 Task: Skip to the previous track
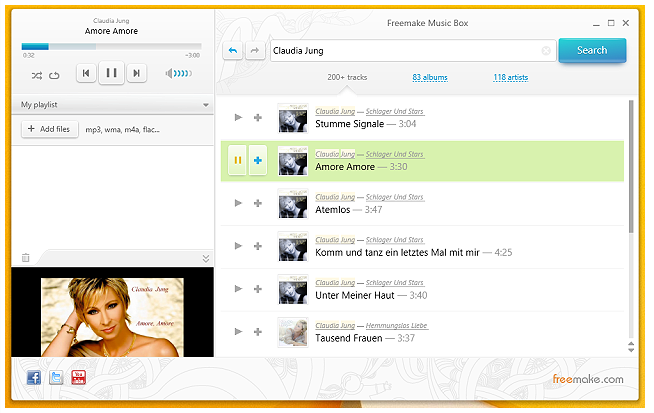[x=86, y=73]
